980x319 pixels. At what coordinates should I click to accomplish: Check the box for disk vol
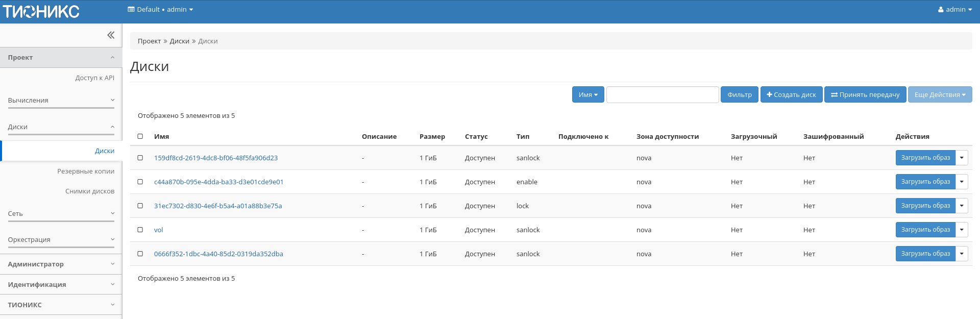[140, 230]
